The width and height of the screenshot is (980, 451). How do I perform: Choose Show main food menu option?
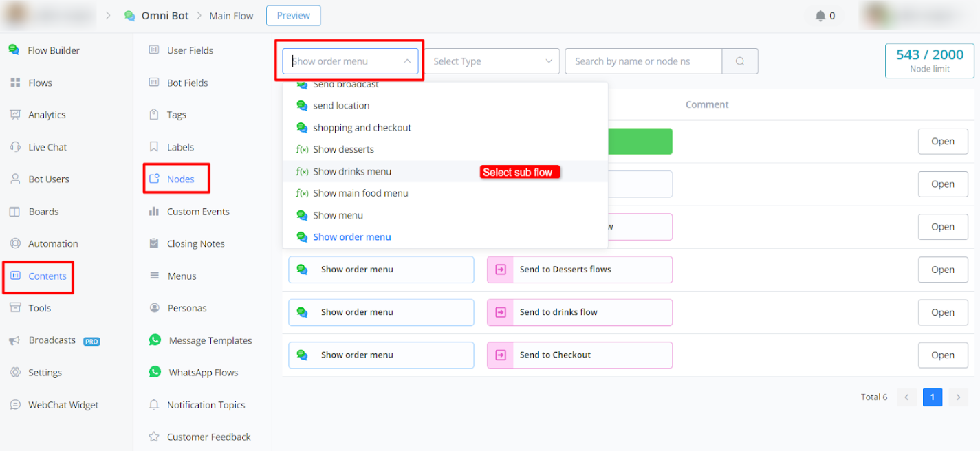pos(360,193)
